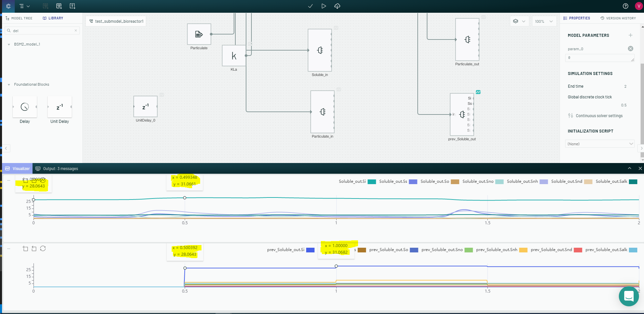Click the check model checkmark icon
Viewport: 644px width, 314px height.
tap(310, 6)
